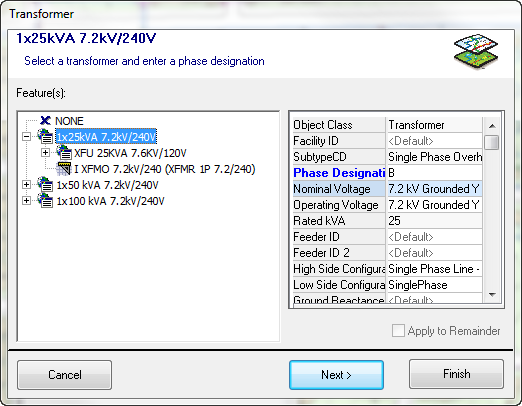Expand the 1x100 kVA 7.2kV/240V node

coord(26,200)
